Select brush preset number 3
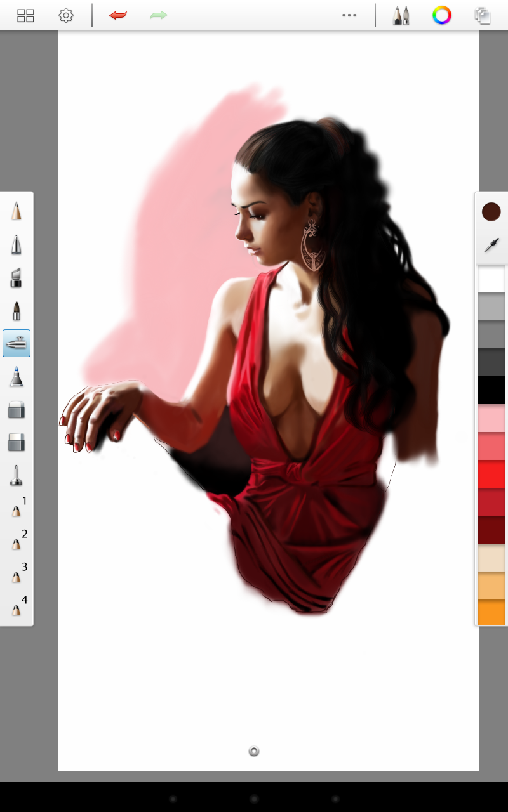This screenshot has height=812, width=508. point(18,573)
